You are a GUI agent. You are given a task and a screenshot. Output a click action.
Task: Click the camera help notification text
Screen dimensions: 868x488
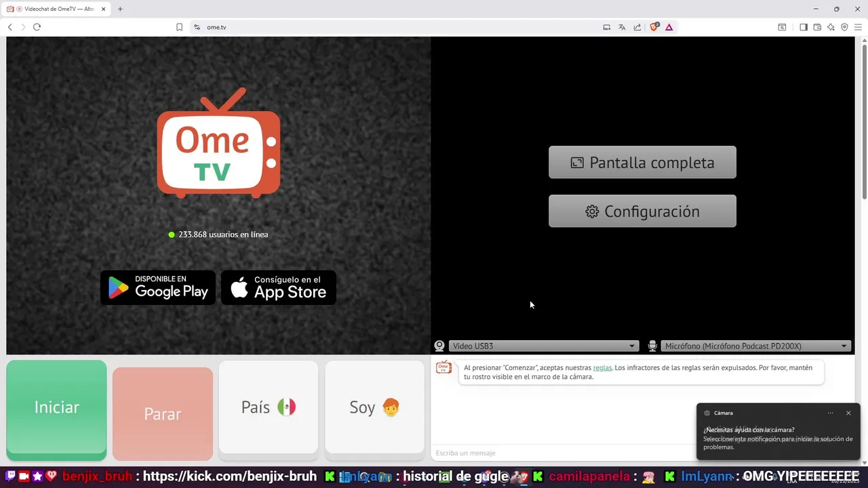click(x=778, y=439)
